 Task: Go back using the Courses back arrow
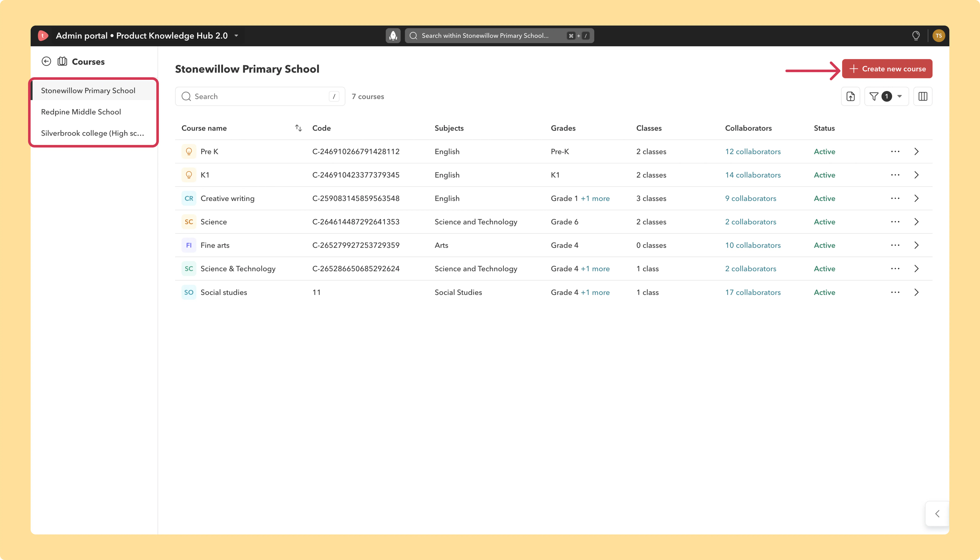pos(46,61)
